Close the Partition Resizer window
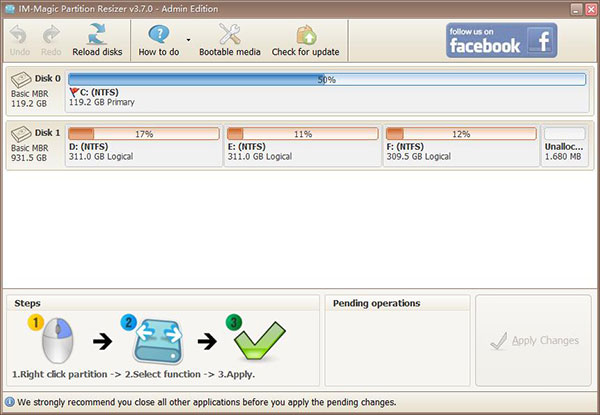 pos(591,9)
